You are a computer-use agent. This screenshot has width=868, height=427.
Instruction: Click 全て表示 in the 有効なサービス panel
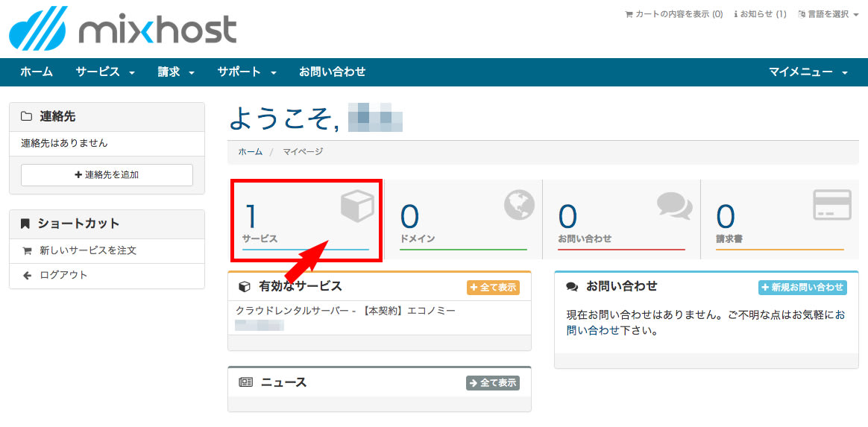click(x=493, y=288)
